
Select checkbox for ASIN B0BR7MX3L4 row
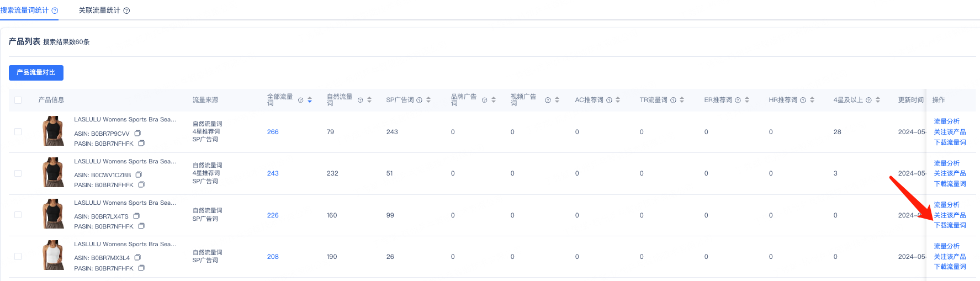click(18, 257)
